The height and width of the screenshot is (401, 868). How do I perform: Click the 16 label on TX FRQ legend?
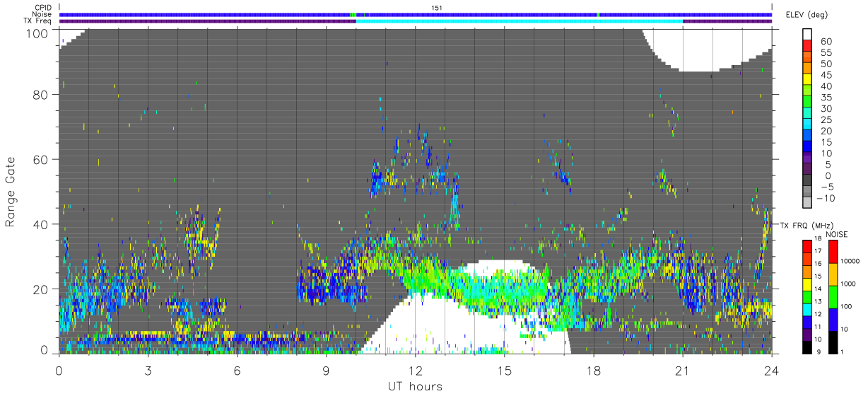pos(817,264)
